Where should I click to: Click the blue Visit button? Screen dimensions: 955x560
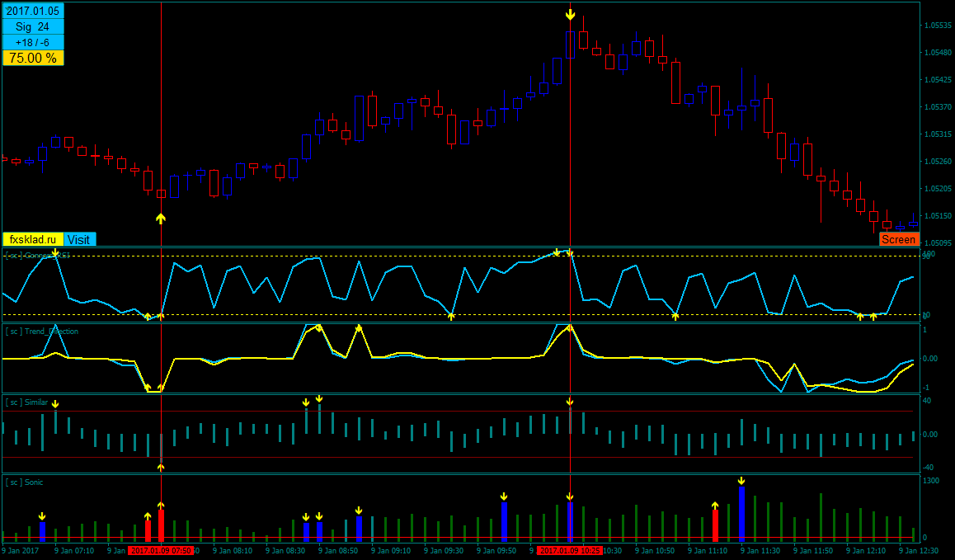(79, 239)
